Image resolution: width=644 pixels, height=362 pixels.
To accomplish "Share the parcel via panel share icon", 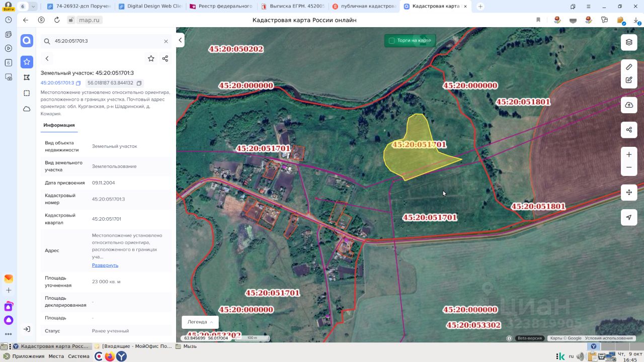I will pyautogui.click(x=165, y=59).
